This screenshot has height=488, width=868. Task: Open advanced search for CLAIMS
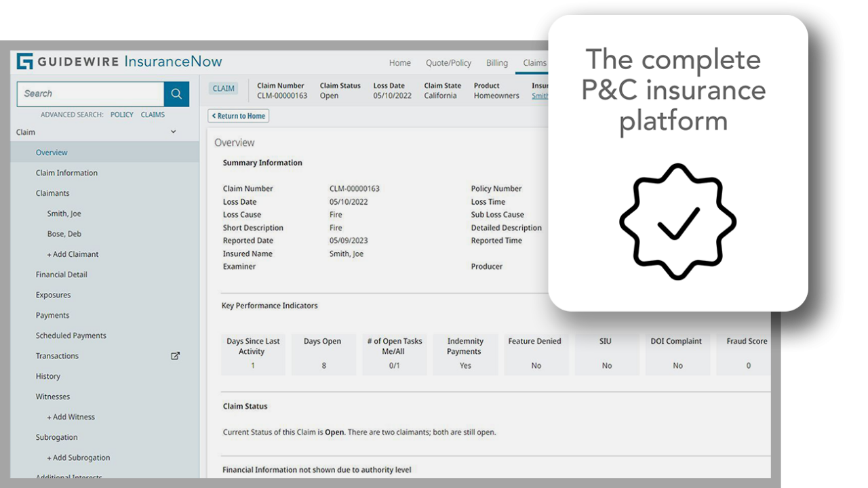click(x=153, y=115)
